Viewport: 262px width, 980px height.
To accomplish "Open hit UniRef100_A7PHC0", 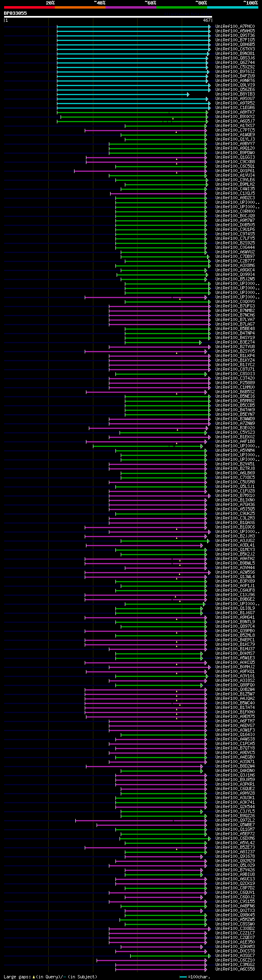I will point(235,27).
